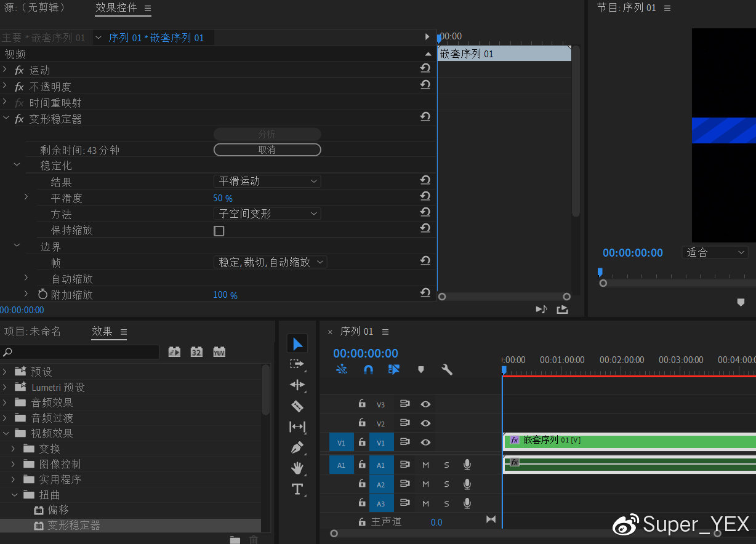Open the 结果 dropdown set to 平滑运动
Screen dimensions: 756x544
(267, 182)
